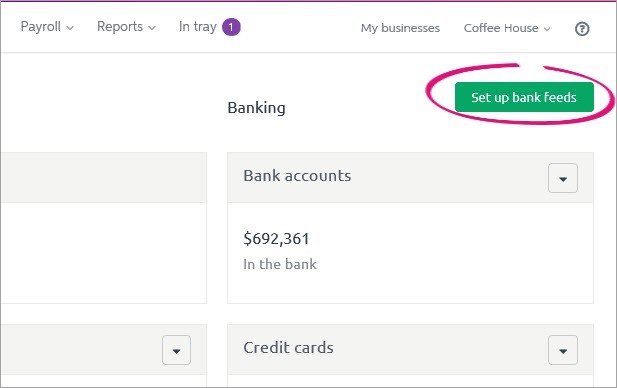Open the Coffee House business dropdown

(507, 28)
